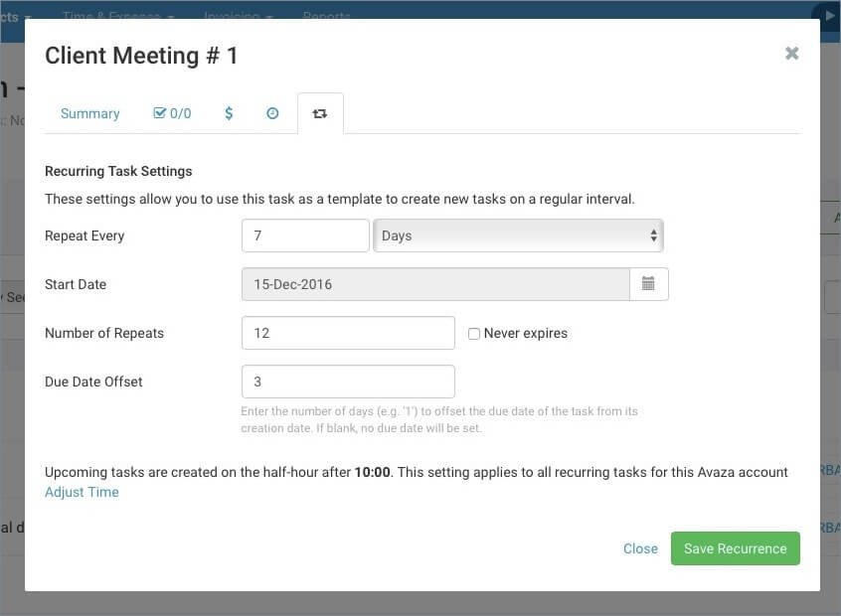Click the Save Recurrence button
Image resolution: width=841 pixels, height=616 pixels.
(x=735, y=547)
